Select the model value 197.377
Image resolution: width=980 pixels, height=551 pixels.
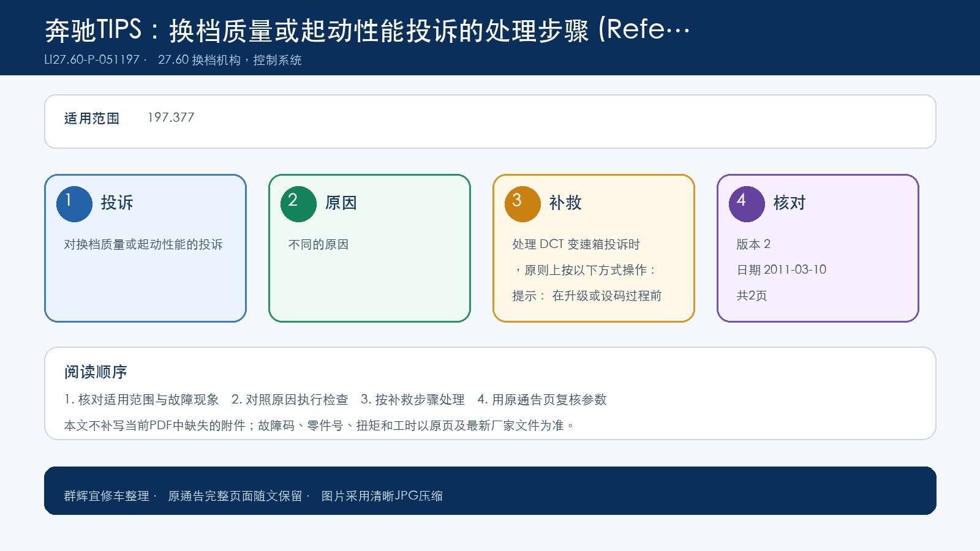tap(171, 118)
